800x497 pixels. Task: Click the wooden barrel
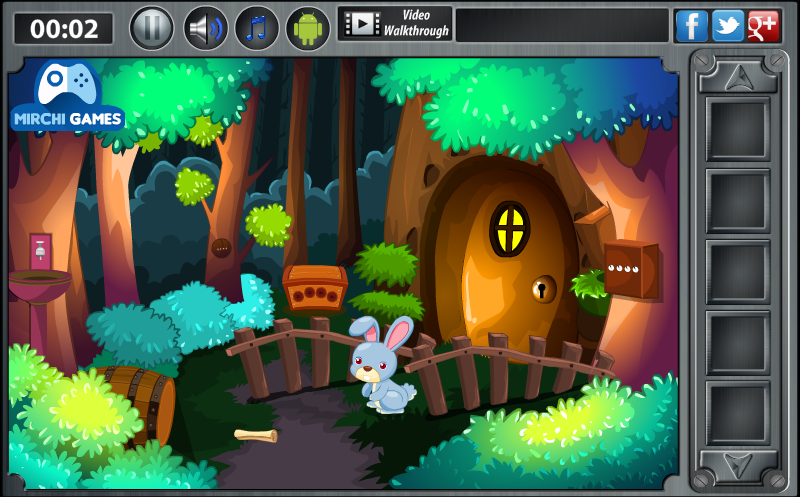click(142, 405)
